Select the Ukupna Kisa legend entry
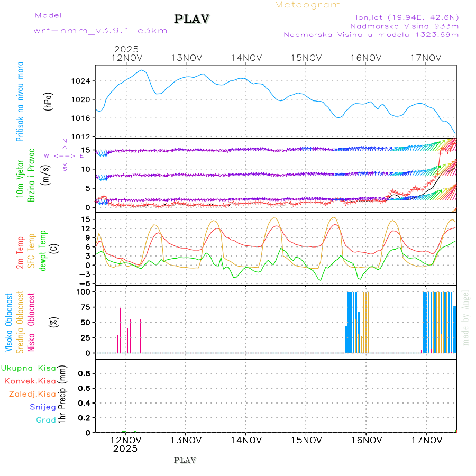The height and width of the screenshot is (476, 476). (29, 368)
